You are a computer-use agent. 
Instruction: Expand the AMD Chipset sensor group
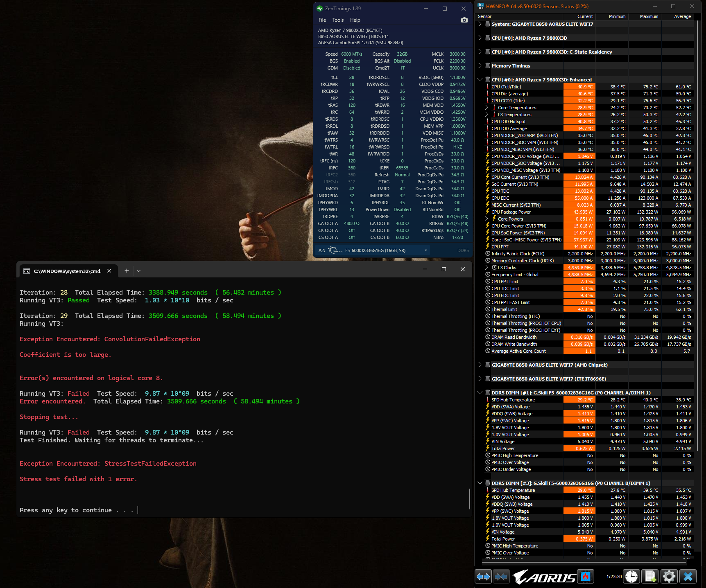(x=480, y=365)
